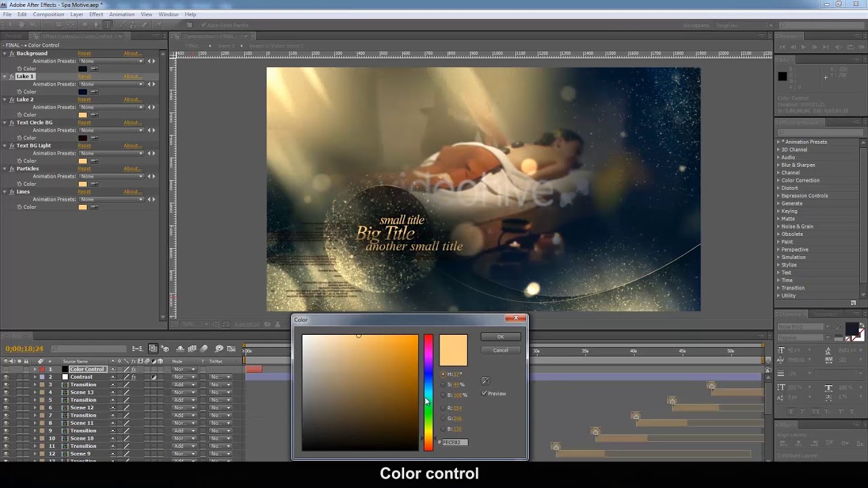Click Reset for Lines effect
Viewport: 868px width, 488px height.
(x=84, y=192)
